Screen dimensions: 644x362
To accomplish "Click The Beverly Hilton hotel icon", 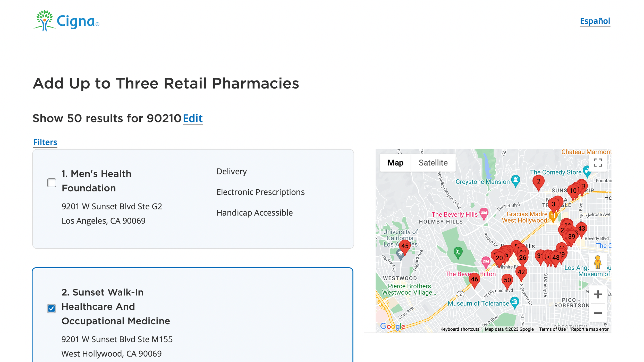I will (486, 262).
